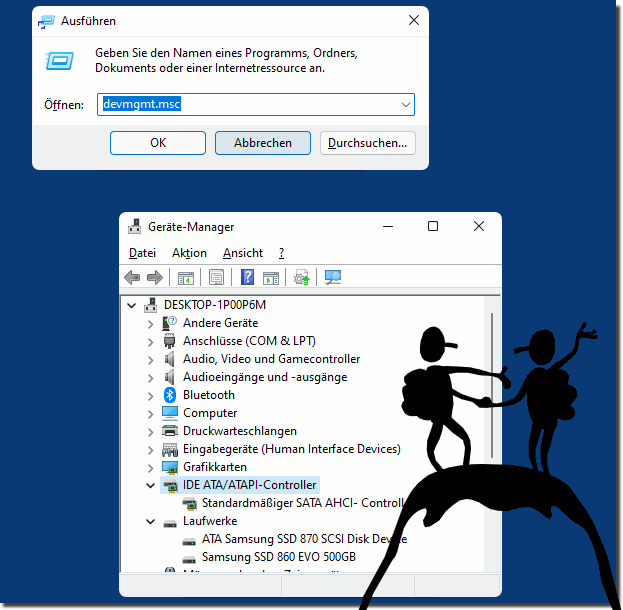Click the Laufwerke drive icon
Image resolution: width=623 pixels, height=610 pixels.
point(170,523)
